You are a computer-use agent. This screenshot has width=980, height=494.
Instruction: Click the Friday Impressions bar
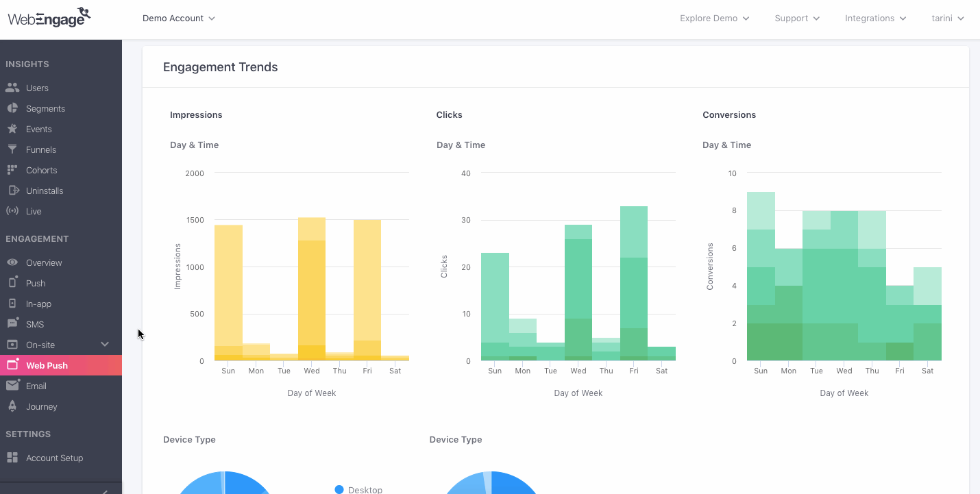click(367, 291)
